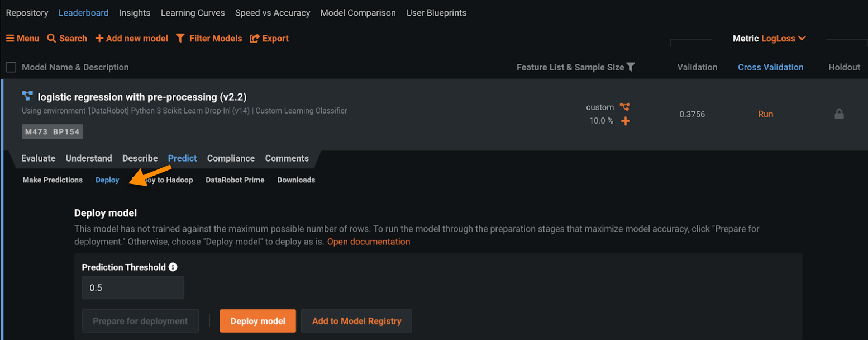Click the orange plus beside 10.0 % sample size
This screenshot has height=340, width=868.
pos(626,121)
